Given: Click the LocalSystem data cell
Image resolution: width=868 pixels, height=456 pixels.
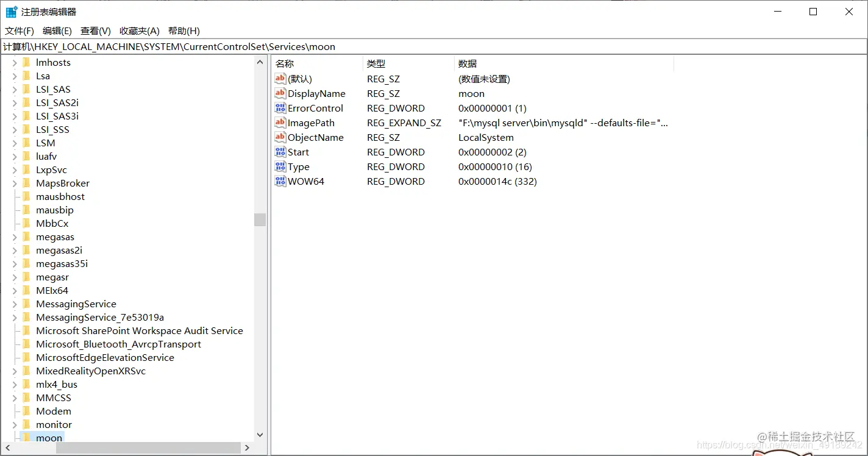Looking at the screenshot, I should pos(486,137).
